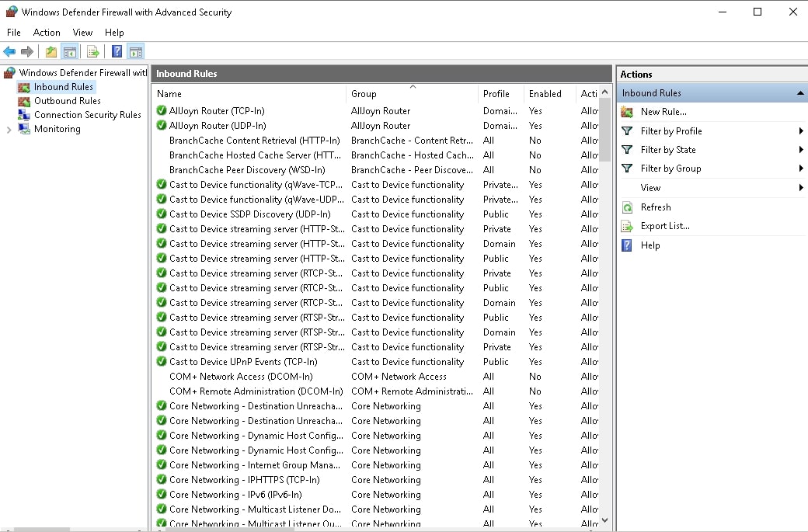Click the rules list scrollbar down arrow
The height and width of the screenshot is (532, 808).
(x=605, y=520)
